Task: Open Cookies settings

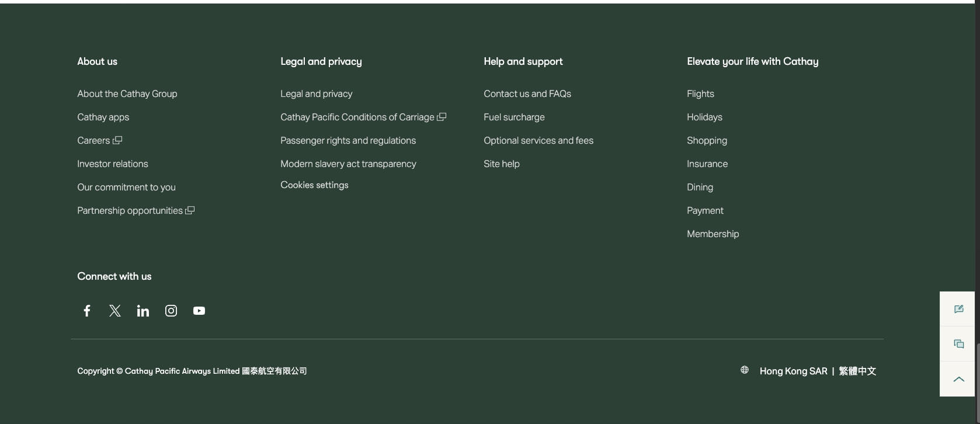Action: 314,185
